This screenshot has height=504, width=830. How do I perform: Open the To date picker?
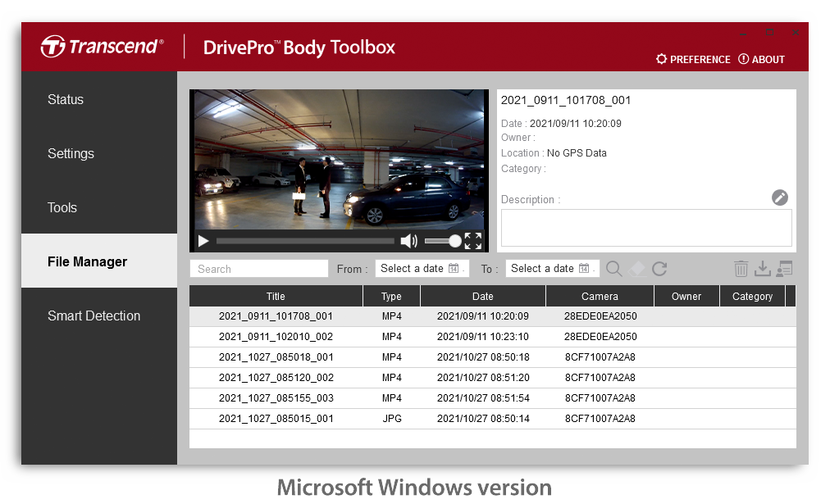tap(552, 269)
